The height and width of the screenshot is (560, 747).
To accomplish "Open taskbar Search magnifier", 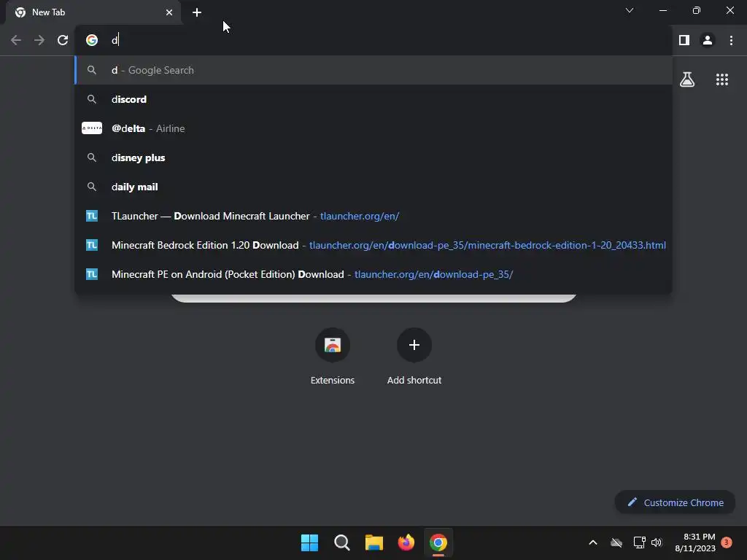I will click(342, 542).
